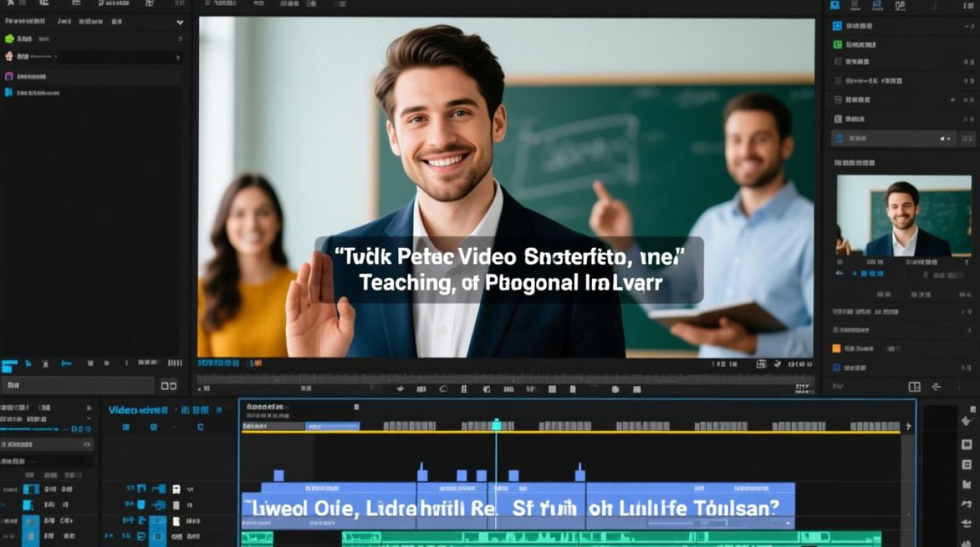
Task: Click the purple icon in left panel list
Action: (x=9, y=76)
